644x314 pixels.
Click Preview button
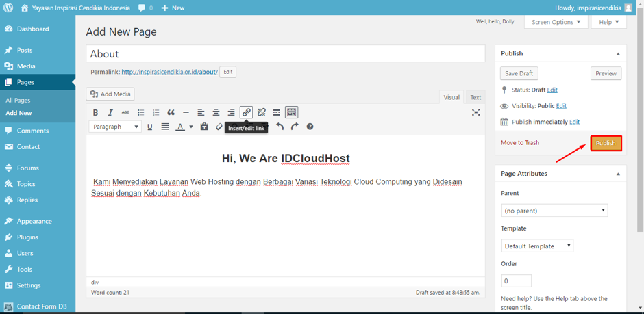tap(606, 73)
